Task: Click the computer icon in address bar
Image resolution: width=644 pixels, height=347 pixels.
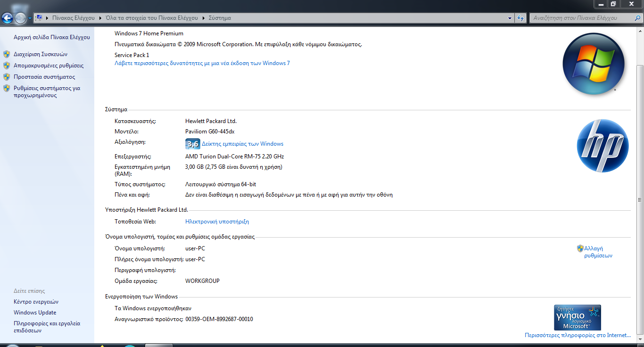Action: 39,18
